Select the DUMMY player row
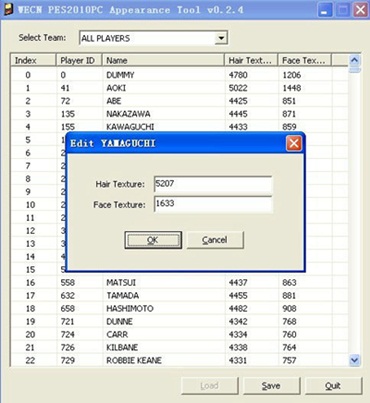This screenshot has height=403, width=370. click(x=179, y=75)
